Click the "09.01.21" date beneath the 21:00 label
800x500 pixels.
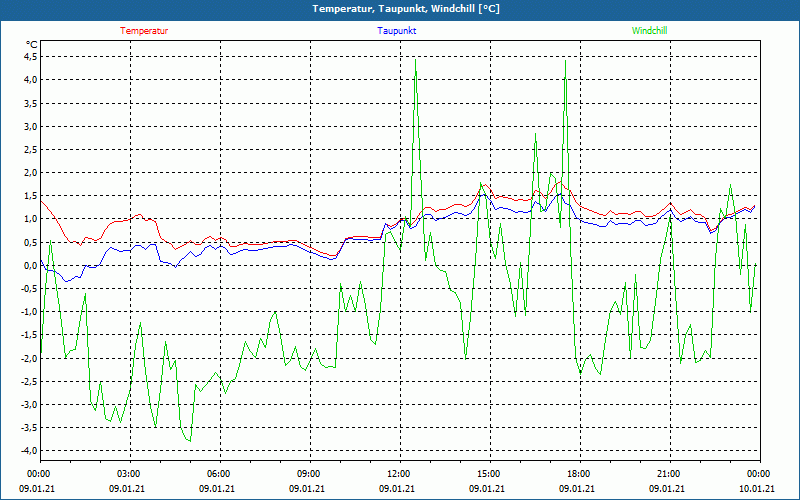coord(666,489)
